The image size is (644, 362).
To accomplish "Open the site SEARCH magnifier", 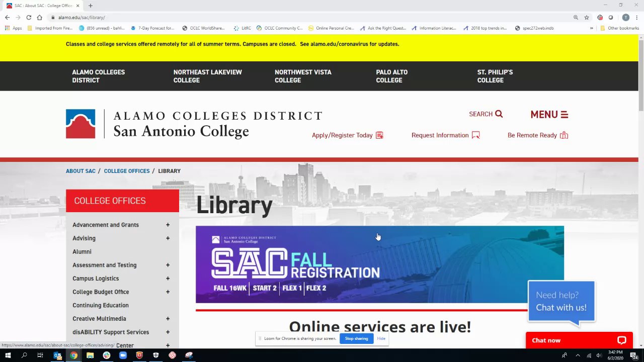I will (486, 114).
